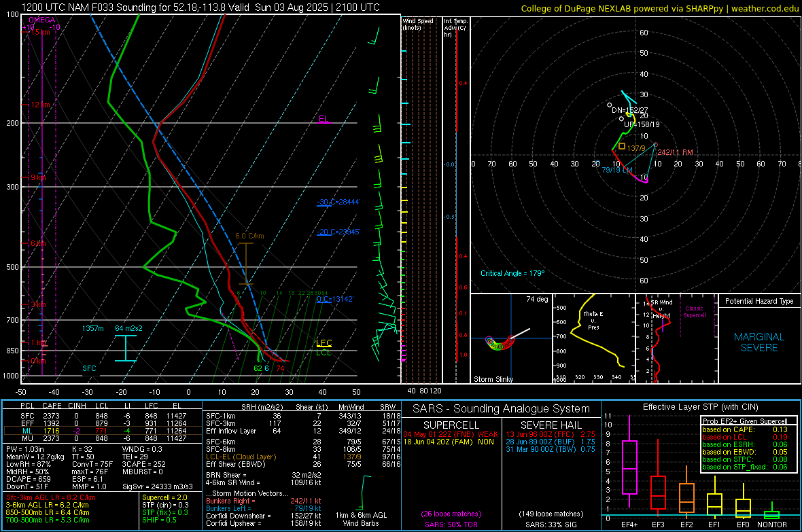Image resolution: width=802 pixels, height=532 pixels.
Task: Click the green LCL label on skew-T
Action: point(324,353)
